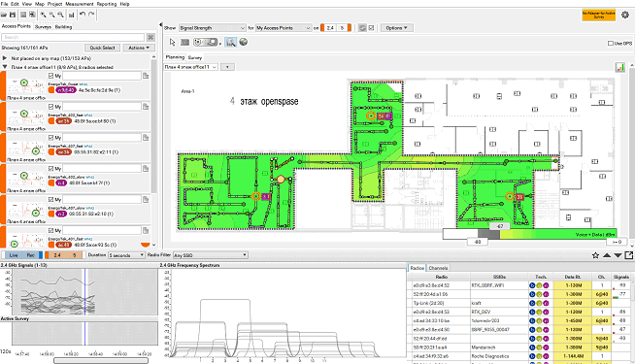Open notes icon for first access point
635x364 pixels.
pyautogui.click(x=146, y=76)
